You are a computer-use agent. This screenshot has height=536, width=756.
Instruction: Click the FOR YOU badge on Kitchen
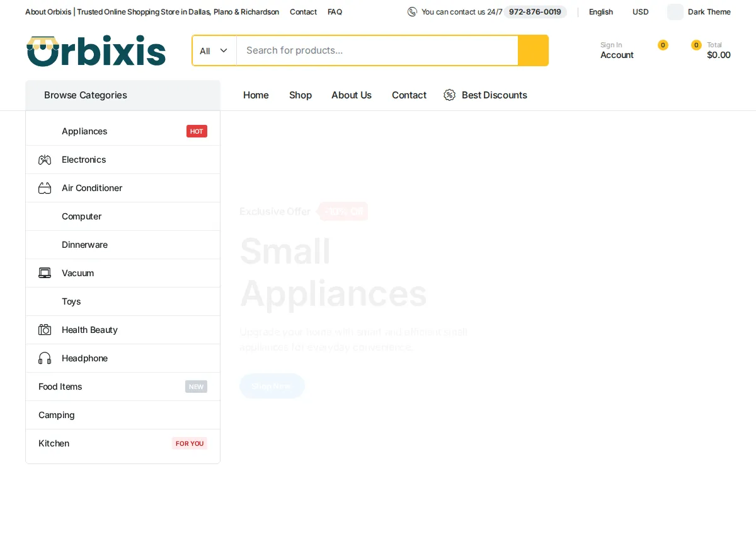point(190,443)
